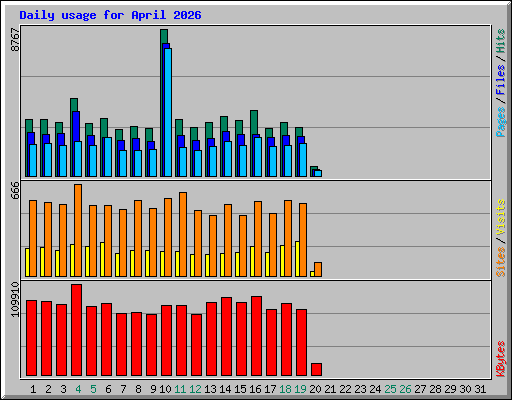
Task: Click the yellow visits bar for day 19
Action: (x=297, y=259)
